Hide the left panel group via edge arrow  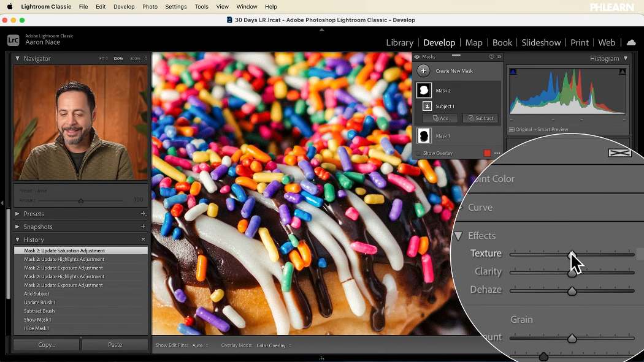click(2, 203)
